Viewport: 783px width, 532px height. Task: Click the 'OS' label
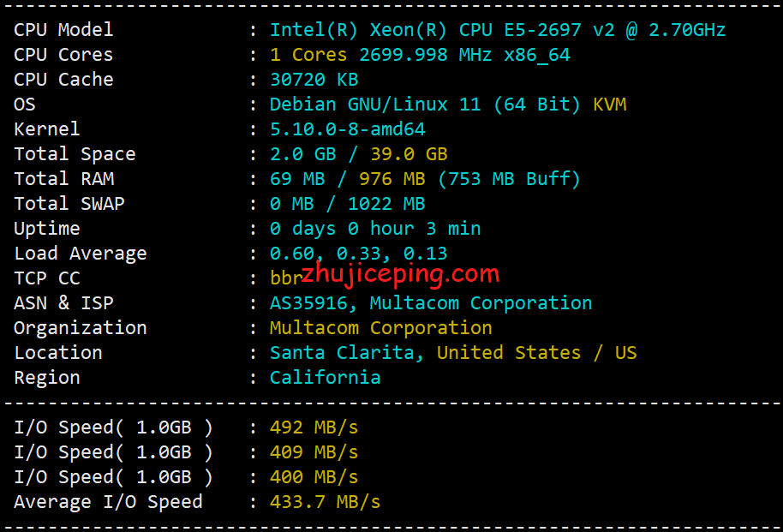point(25,105)
